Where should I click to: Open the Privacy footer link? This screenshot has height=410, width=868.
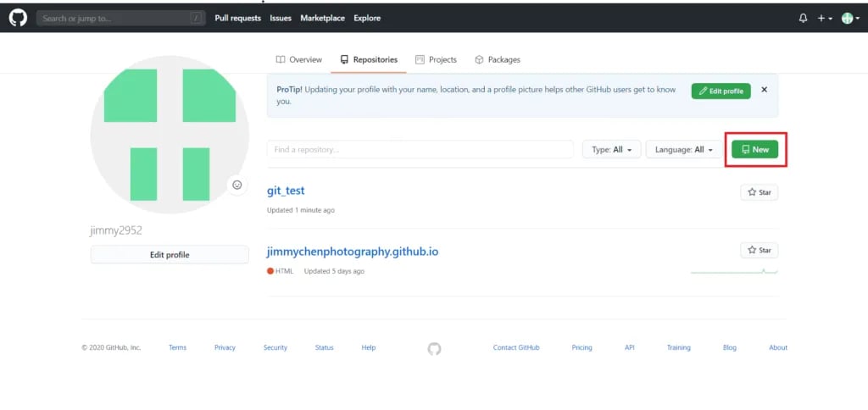pos(225,347)
